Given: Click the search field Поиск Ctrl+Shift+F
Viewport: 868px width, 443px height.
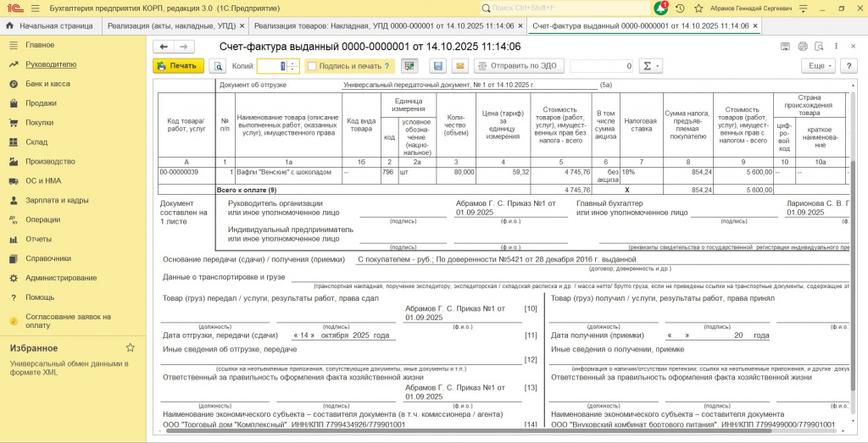Looking at the screenshot, I should coord(565,8).
